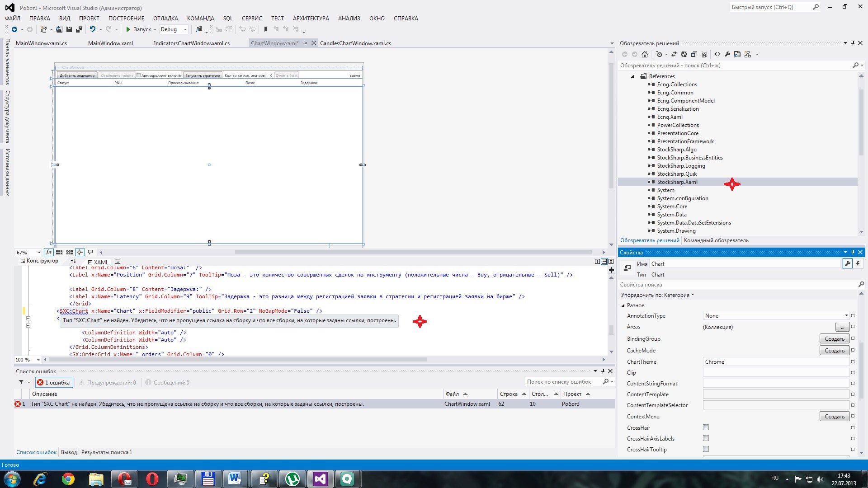
Task: Expand the AnnotationType None dropdown
Action: click(846, 316)
